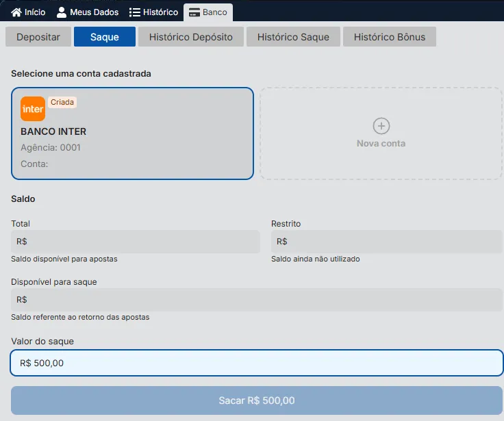Click the list icon beside Histórico
Screen dimensions: 504x421
(135, 12)
